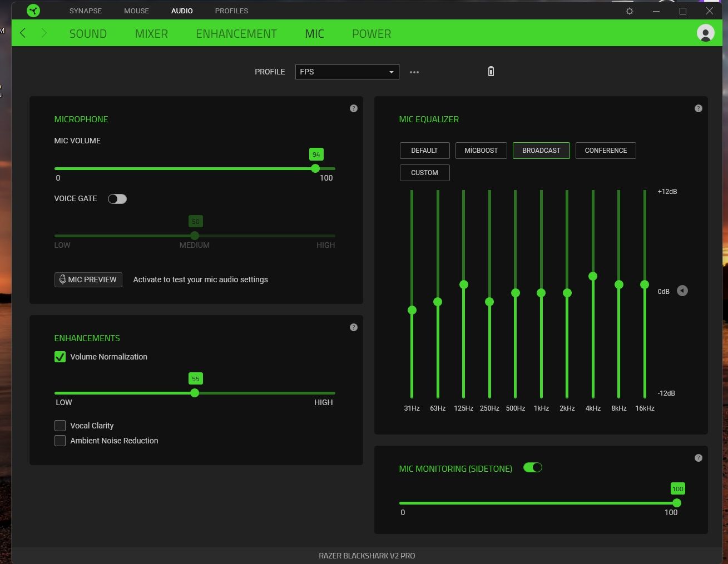Click the +12dB equalizer scale label
The image size is (728, 564).
(x=667, y=192)
